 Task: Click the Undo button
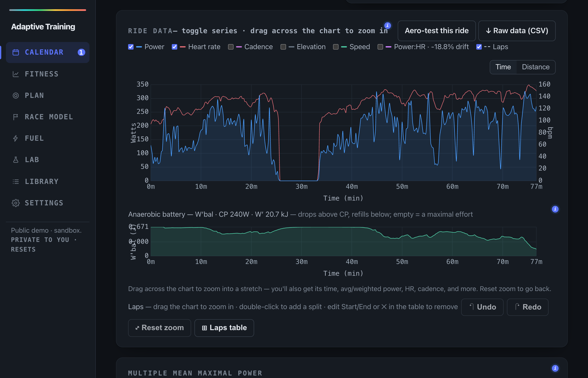pos(482,307)
